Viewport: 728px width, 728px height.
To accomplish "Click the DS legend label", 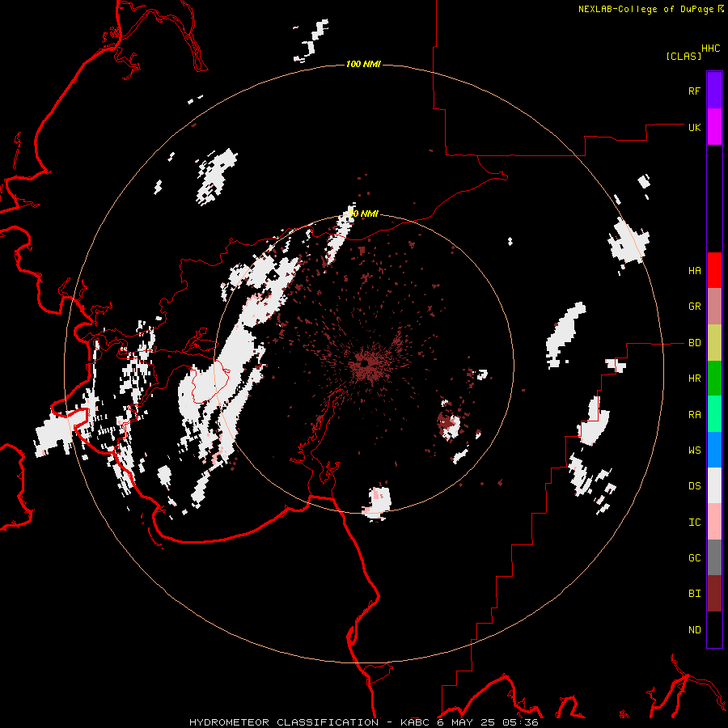I will (695, 486).
